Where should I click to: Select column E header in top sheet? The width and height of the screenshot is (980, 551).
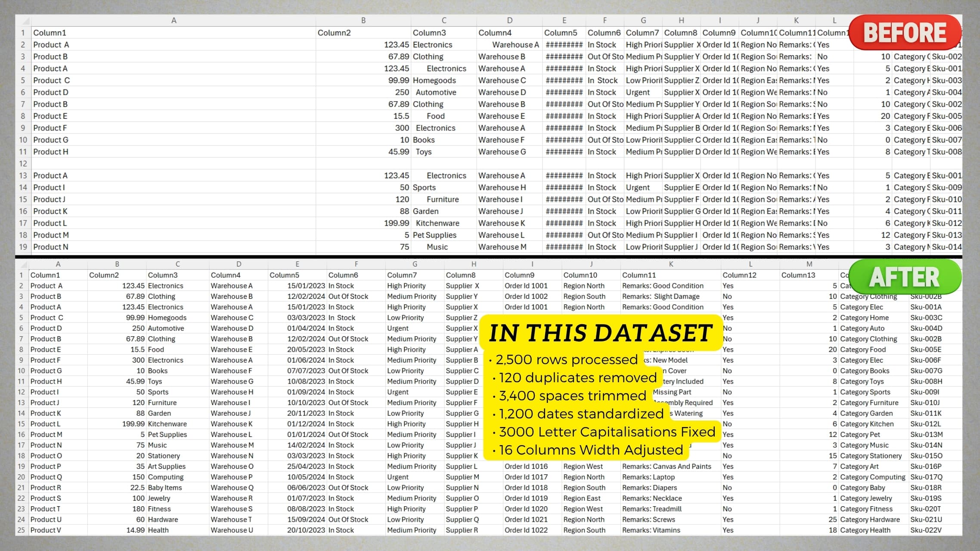click(564, 20)
